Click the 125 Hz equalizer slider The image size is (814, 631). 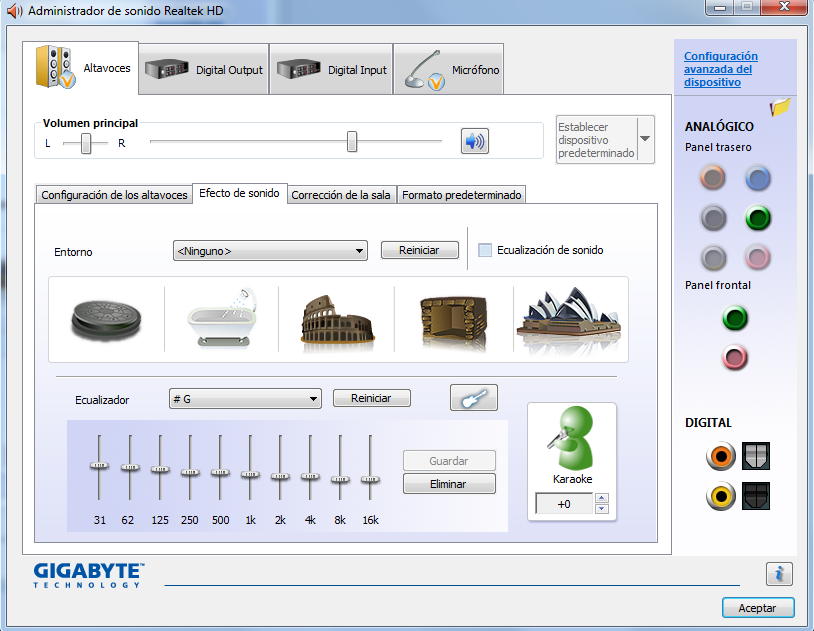tap(160, 469)
